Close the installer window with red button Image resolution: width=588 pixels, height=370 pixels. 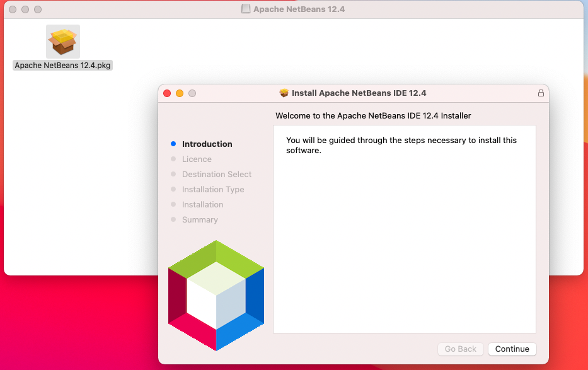[x=167, y=93]
